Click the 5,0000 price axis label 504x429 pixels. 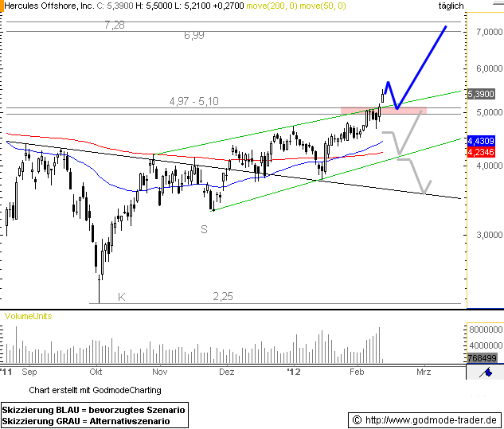(x=489, y=112)
